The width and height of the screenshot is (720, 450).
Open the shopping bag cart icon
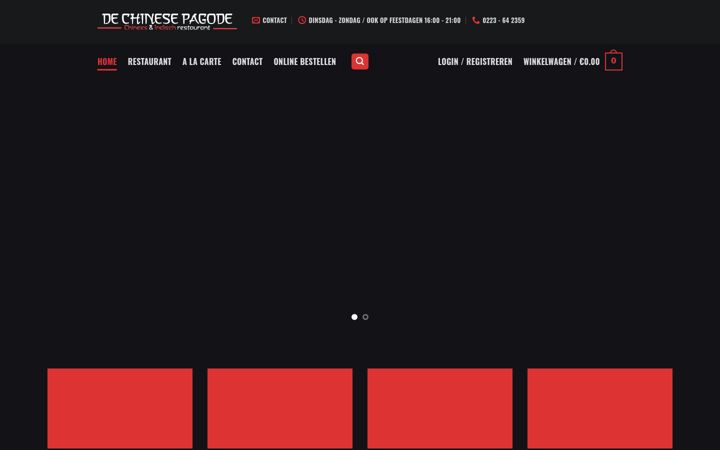click(613, 60)
